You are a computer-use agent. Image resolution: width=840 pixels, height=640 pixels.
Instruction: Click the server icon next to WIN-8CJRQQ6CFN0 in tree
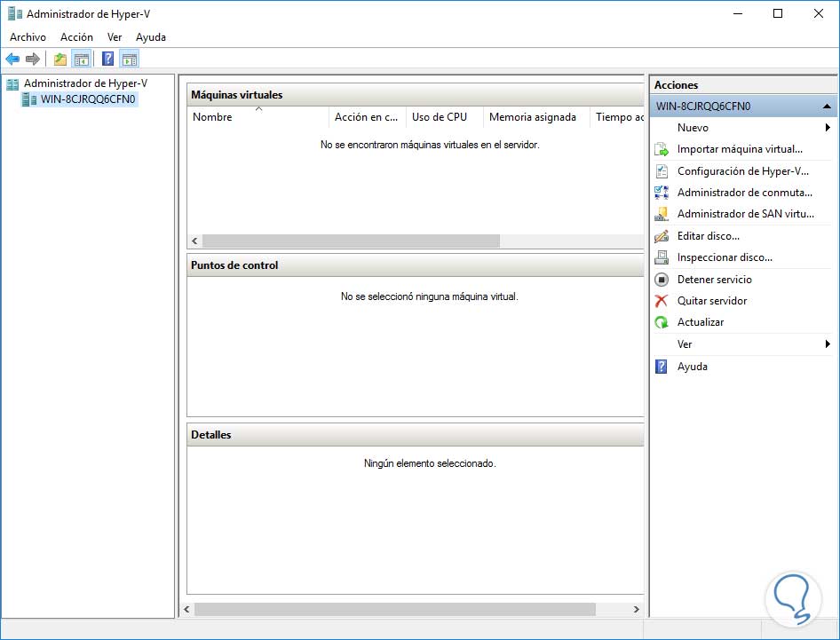(x=29, y=99)
